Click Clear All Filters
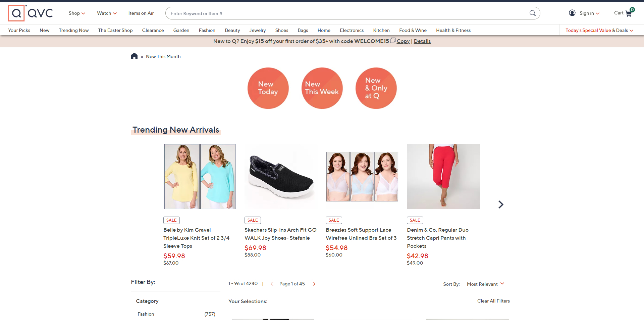The image size is (644, 320). point(493,301)
